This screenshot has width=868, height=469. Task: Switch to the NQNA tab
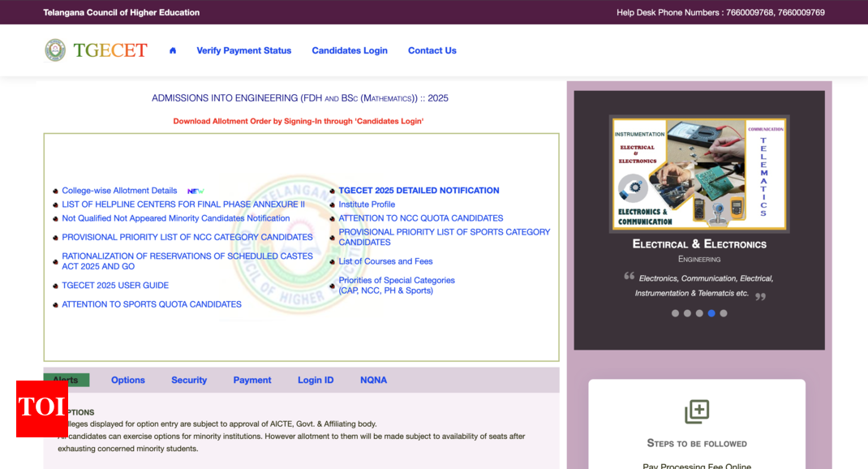click(x=374, y=380)
